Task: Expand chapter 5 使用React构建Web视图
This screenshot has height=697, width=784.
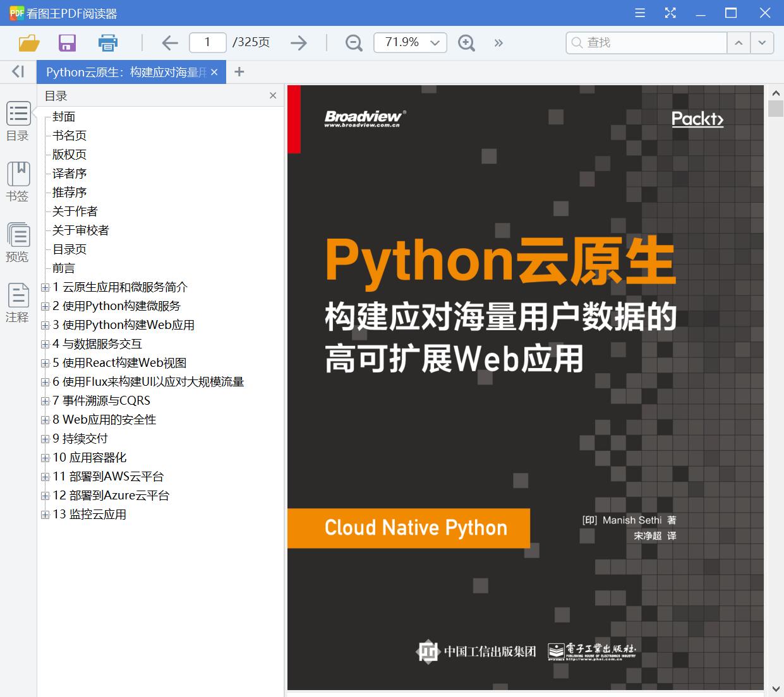Action: 45,363
